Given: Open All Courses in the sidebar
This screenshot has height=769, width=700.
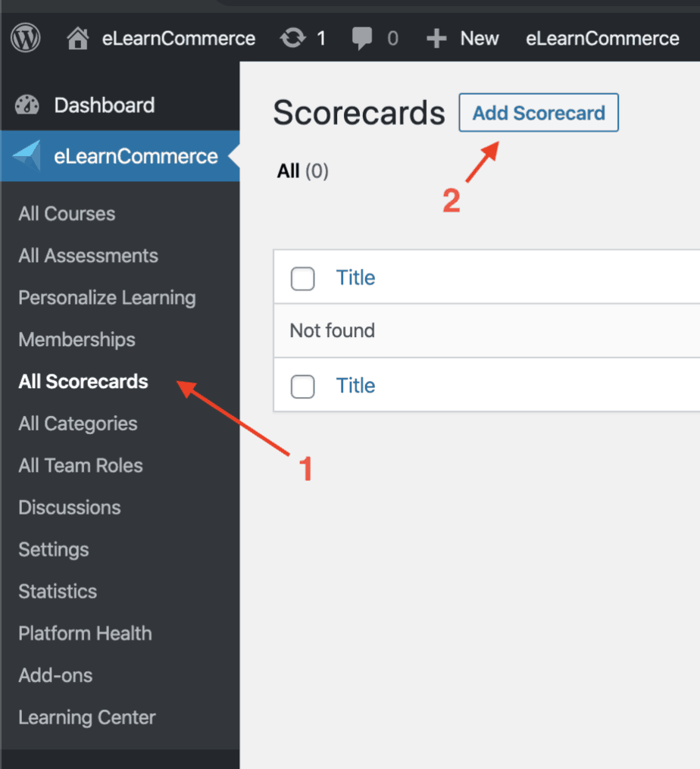Looking at the screenshot, I should (67, 214).
